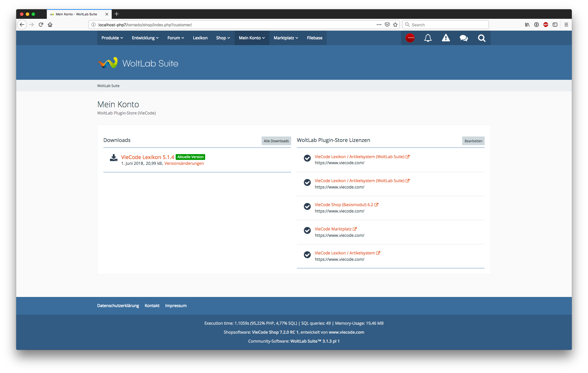Open the Lexikon menu item
The height and width of the screenshot is (373, 588).
tap(200, 38)
